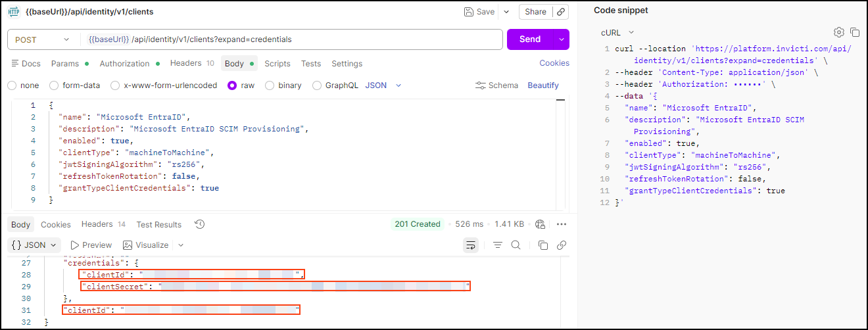
Task: Open the Docs tab
Action: pos(26,64)
